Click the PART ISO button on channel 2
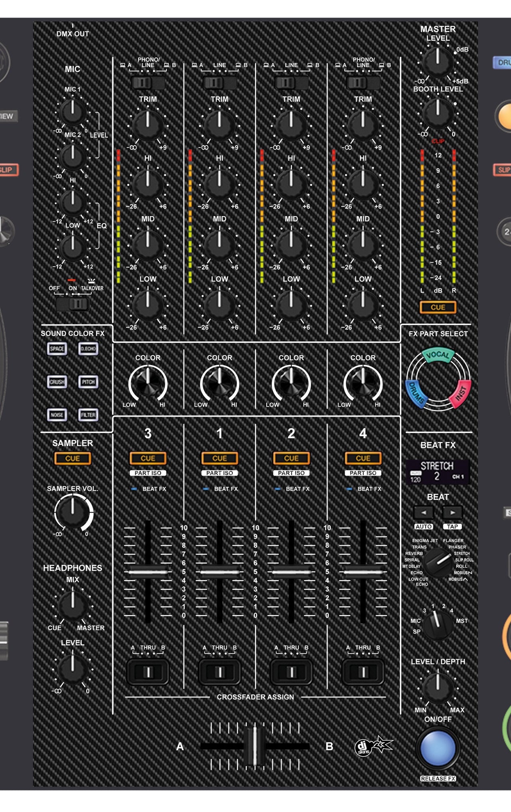The width and height of the screenshot is (511, 812). 291,473
